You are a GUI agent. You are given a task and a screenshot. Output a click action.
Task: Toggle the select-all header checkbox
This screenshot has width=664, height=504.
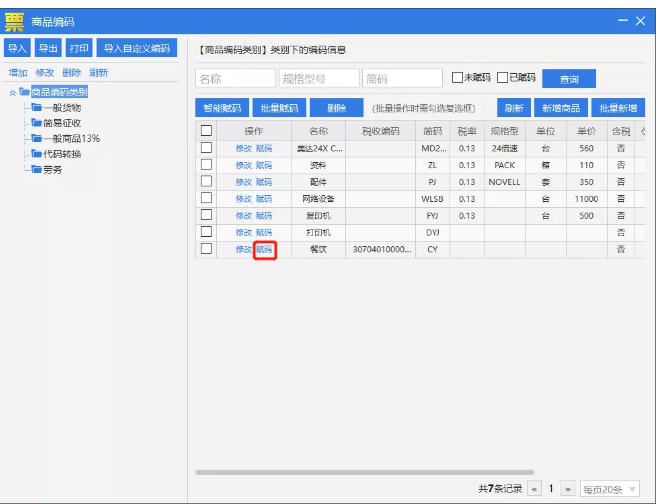206,130
